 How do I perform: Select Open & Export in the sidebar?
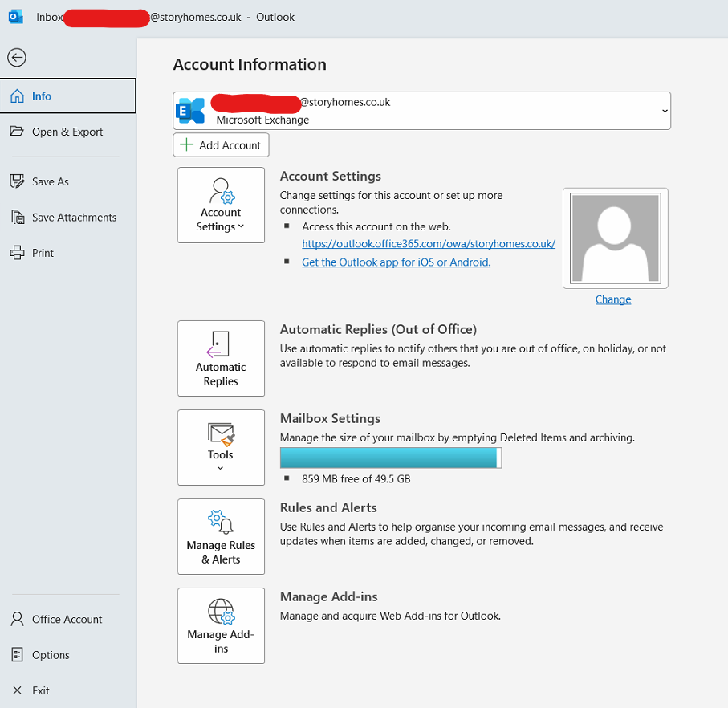pos(67,132)
